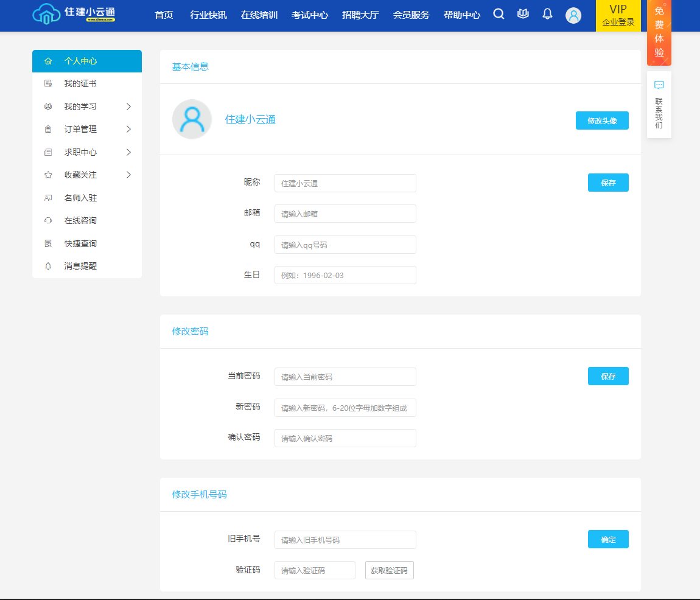Click into the 当前密码 input field

(x=345, y=377)
